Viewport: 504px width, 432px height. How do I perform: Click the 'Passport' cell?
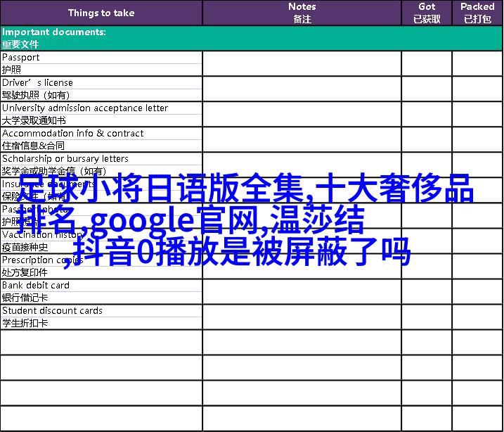(101, 57)
